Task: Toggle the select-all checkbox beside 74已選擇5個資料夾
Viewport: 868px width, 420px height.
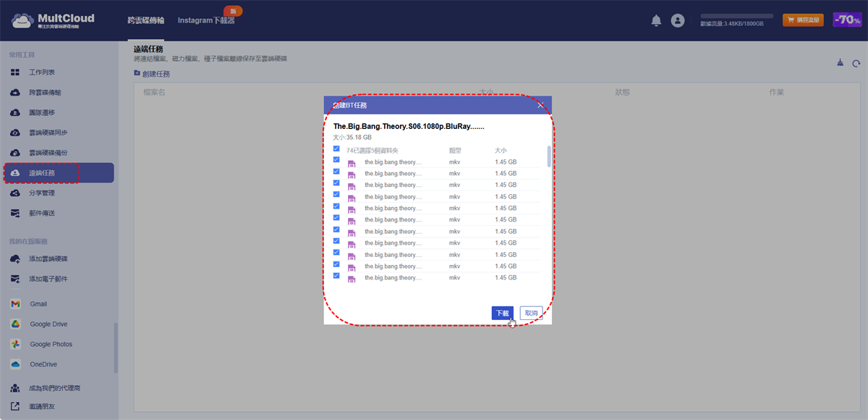Action: click(x=336, y=149)
